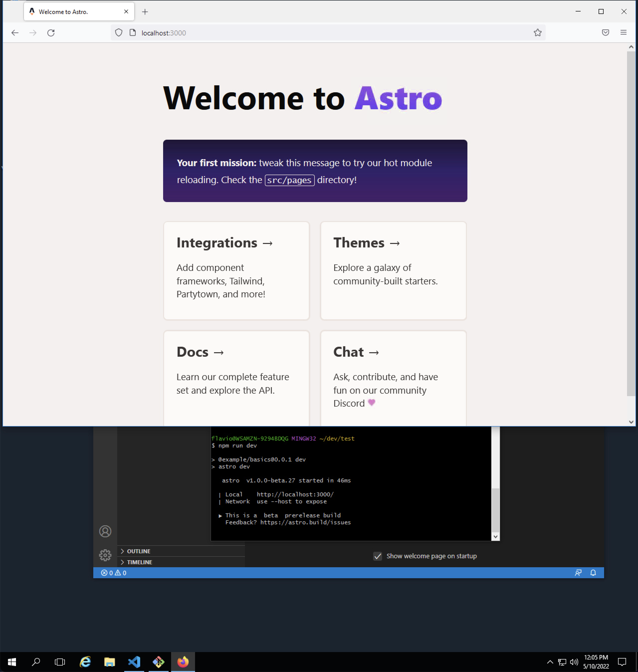Show hidden system tray icons

pyautogui.click(x=549, y=662)
